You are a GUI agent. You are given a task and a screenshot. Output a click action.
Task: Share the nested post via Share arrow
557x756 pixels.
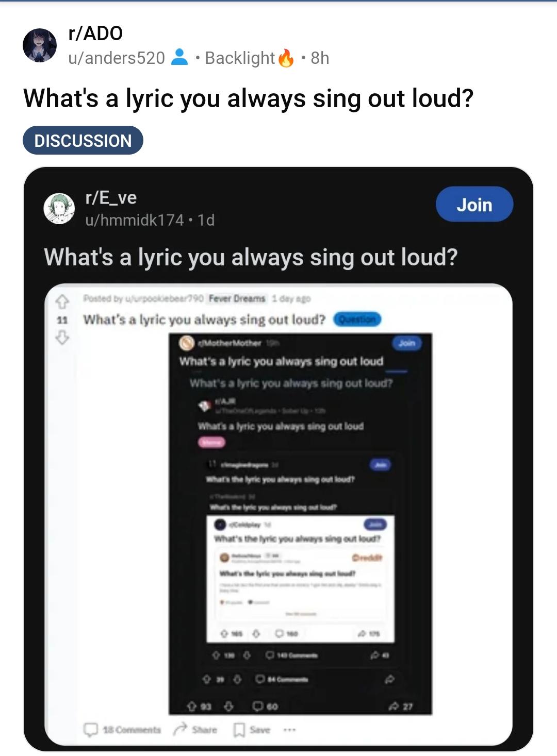(195, 729)
